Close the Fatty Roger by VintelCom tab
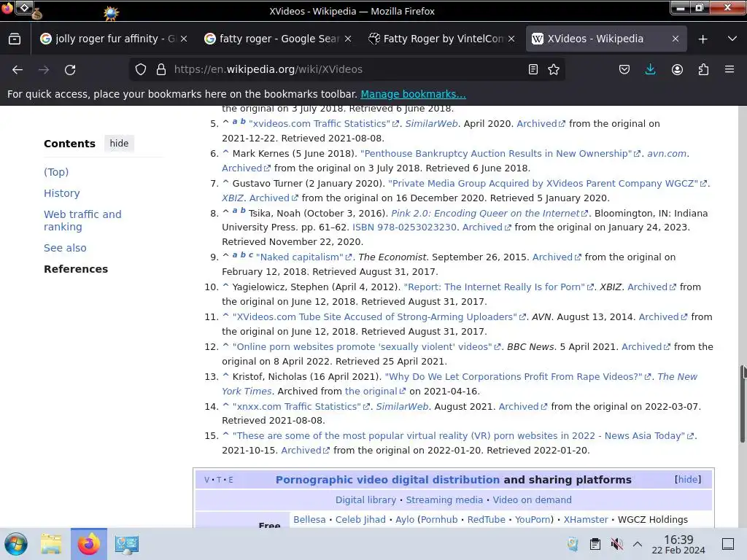The image size is (747, 560). [x=511, y=39]
